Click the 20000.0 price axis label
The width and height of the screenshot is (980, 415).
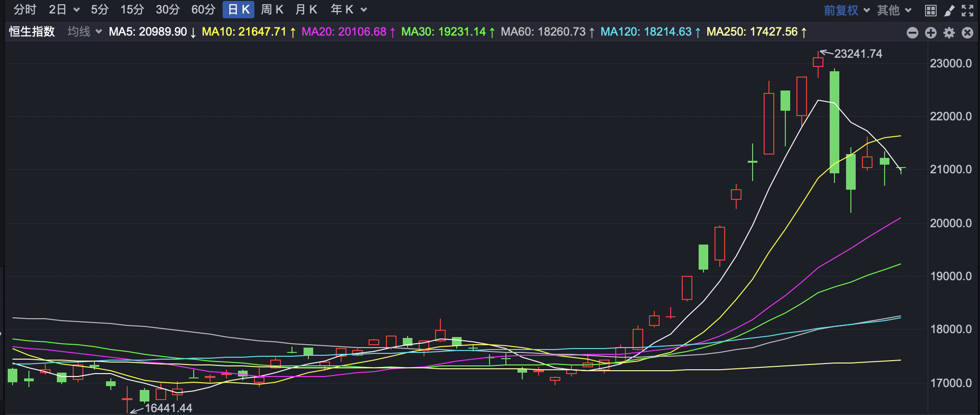tap(951, 223)
